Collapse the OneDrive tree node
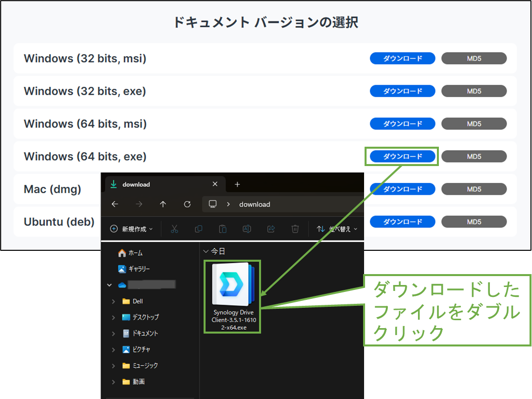 click(109, 285)
